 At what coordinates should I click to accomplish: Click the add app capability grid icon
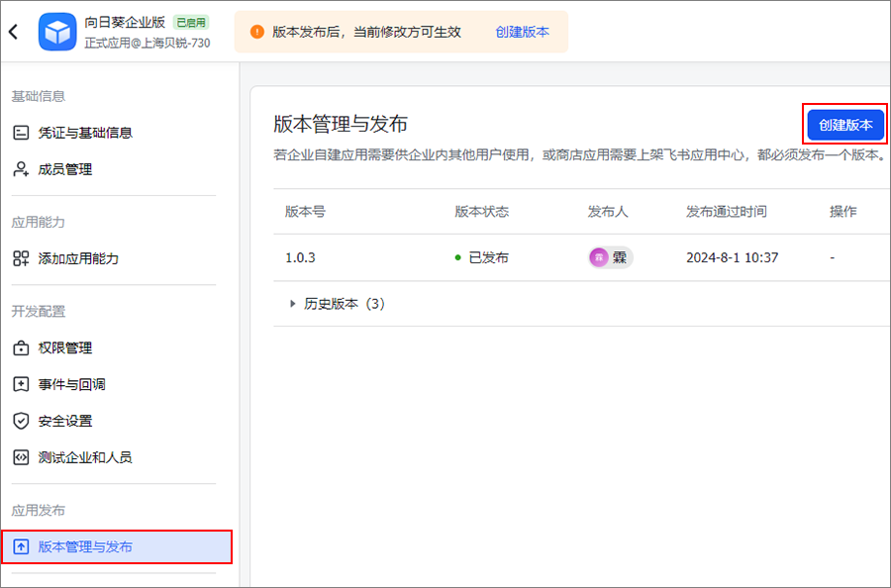pyautogui.click(x=21, y=258)
